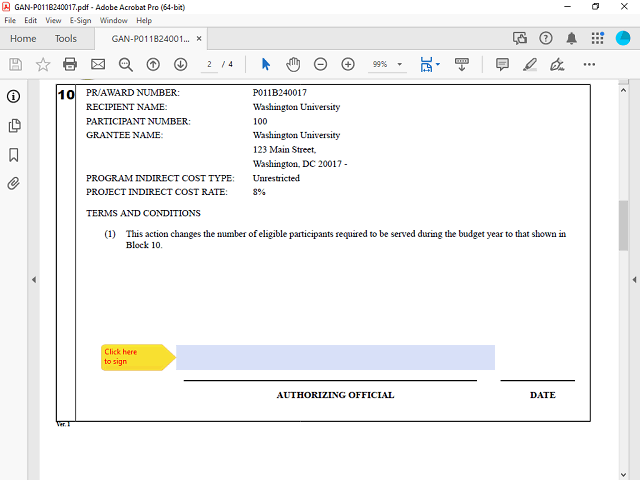Open the E-Sign menu
Viewport: 640px width, 480px height.
point(80,20)
